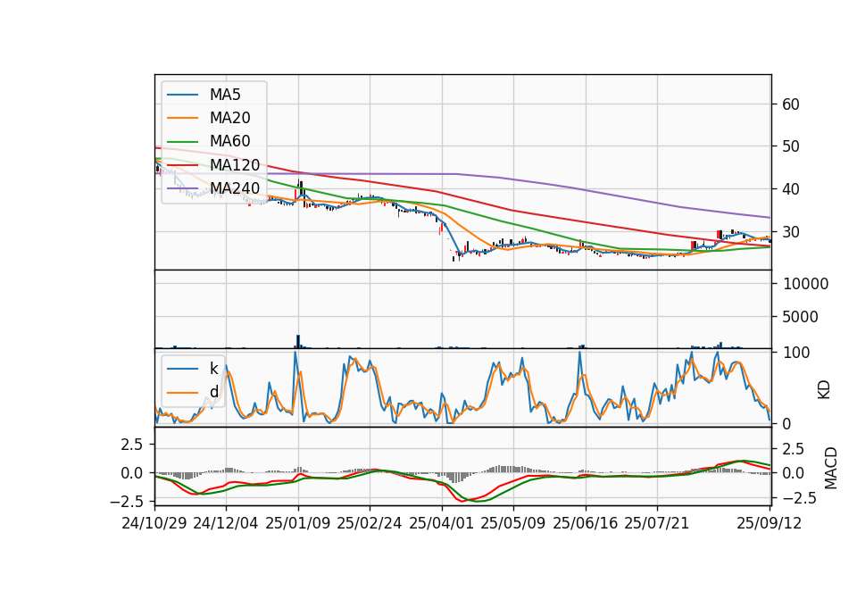The width and height of the screenshot is (857, 616).
Task: Click the 25/06/16 date axis label
Action: click(x=586, y=523)
